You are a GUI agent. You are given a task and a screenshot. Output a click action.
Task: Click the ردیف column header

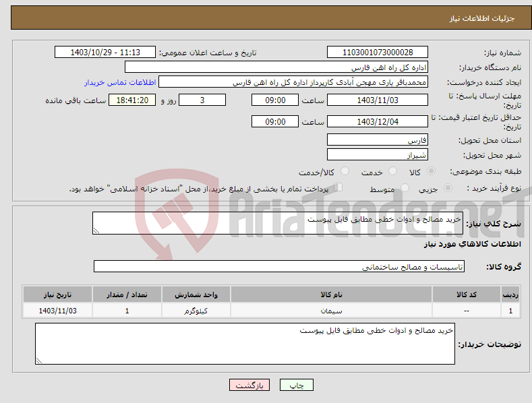click(x=510, y=294)
